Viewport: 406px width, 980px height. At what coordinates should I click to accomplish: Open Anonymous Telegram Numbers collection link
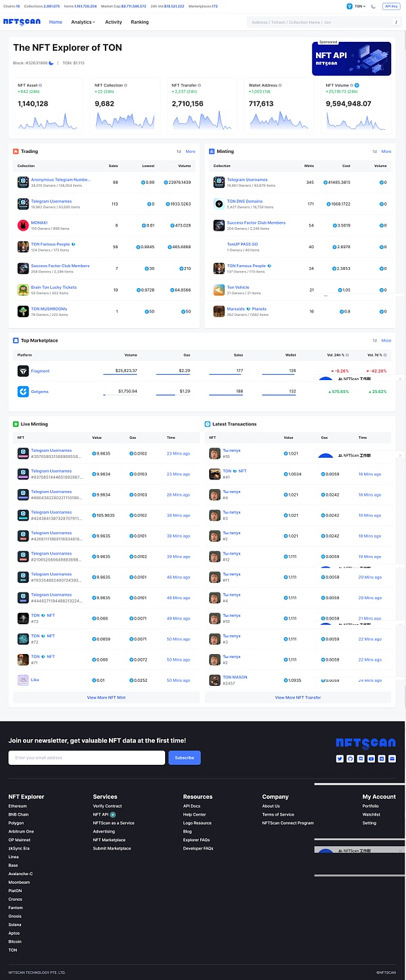60,180
